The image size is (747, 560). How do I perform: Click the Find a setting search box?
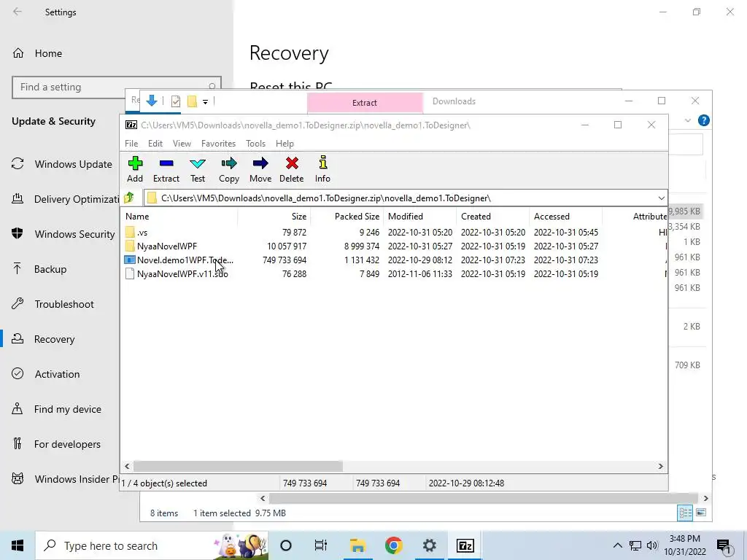click(116, 87)
